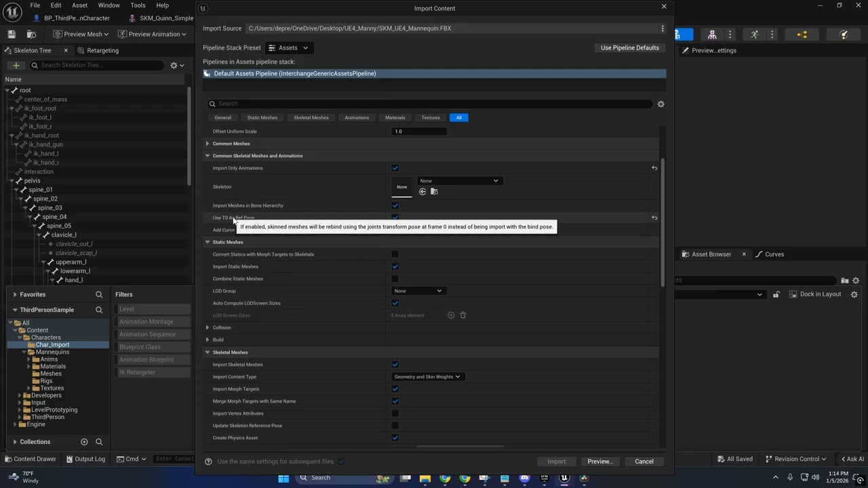This screenshot has height=488, width=868.
Task: Open the Content Drawer
Action: click(x=30, y=459)
